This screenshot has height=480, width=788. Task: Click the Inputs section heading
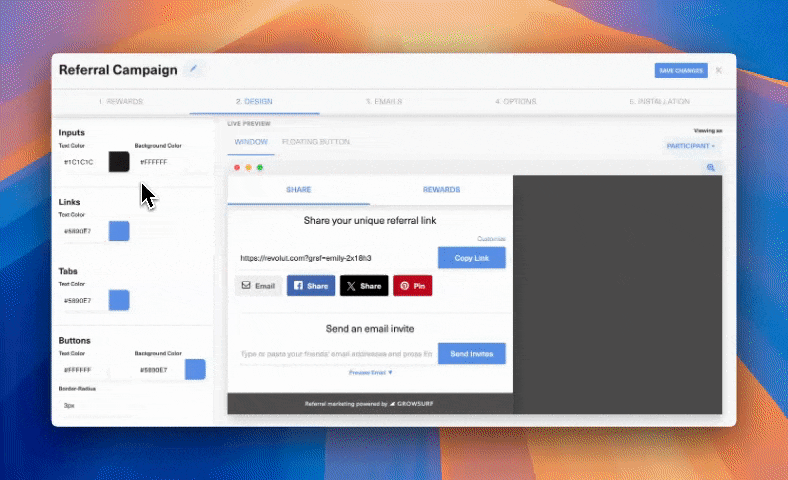pos(71,133)
